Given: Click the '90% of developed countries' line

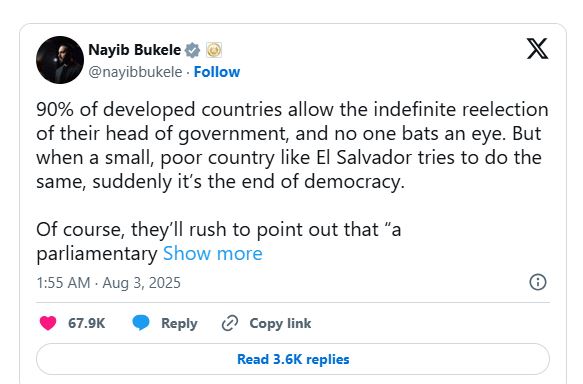Looking at the screenshot, I should (x=292, y=110).
